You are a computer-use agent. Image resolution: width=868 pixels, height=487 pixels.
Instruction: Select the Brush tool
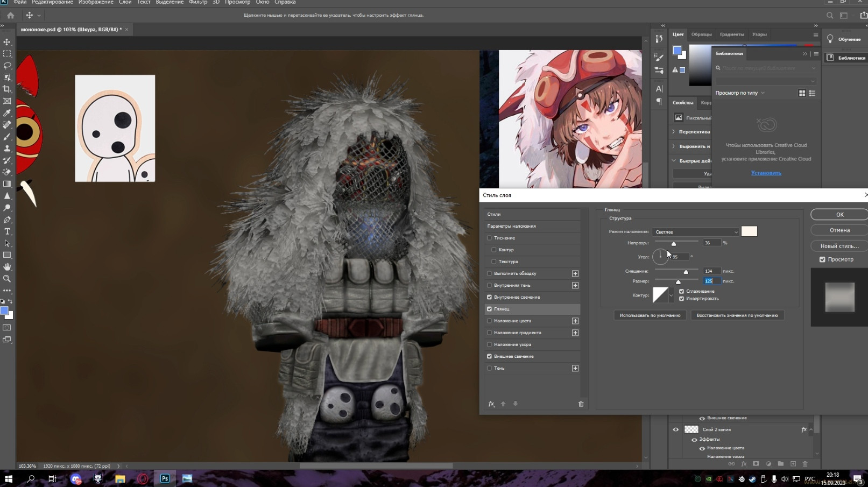point(7,137)
